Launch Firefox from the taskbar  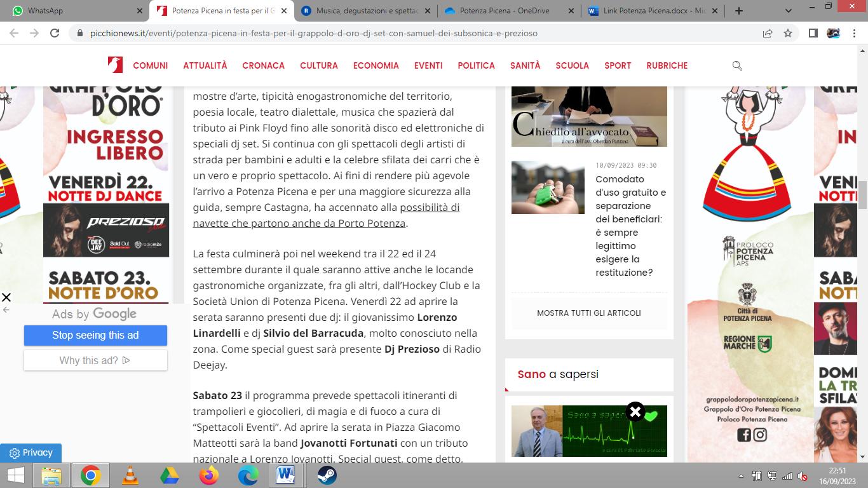[208, 475]
